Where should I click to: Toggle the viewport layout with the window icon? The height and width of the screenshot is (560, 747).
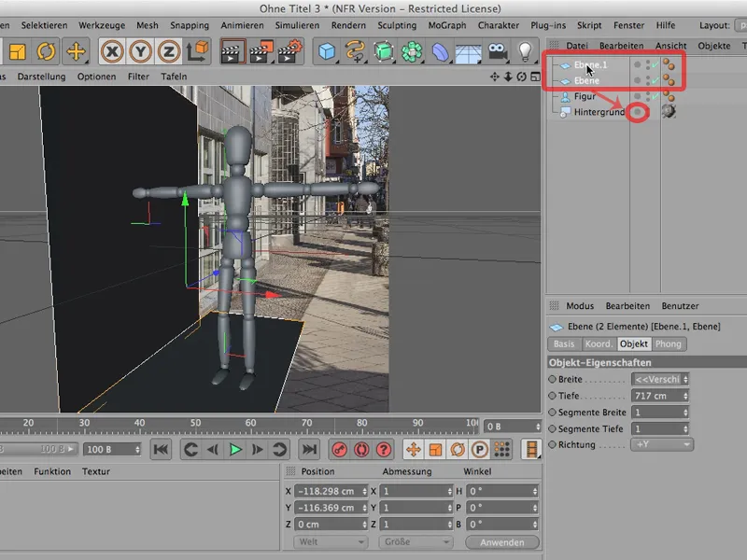click(x=535, y=77)
